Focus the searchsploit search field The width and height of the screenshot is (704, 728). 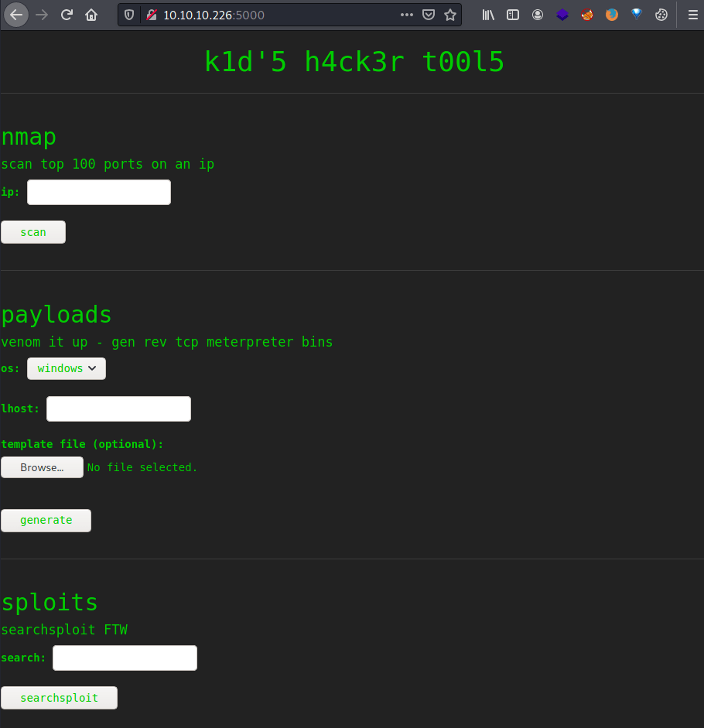point(125,658)
